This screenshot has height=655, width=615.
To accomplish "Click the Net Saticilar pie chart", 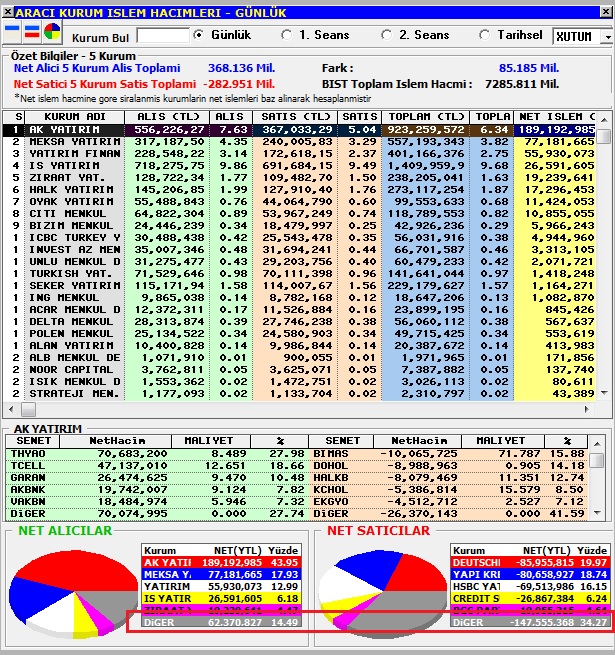I will click(x=383, y=593).
